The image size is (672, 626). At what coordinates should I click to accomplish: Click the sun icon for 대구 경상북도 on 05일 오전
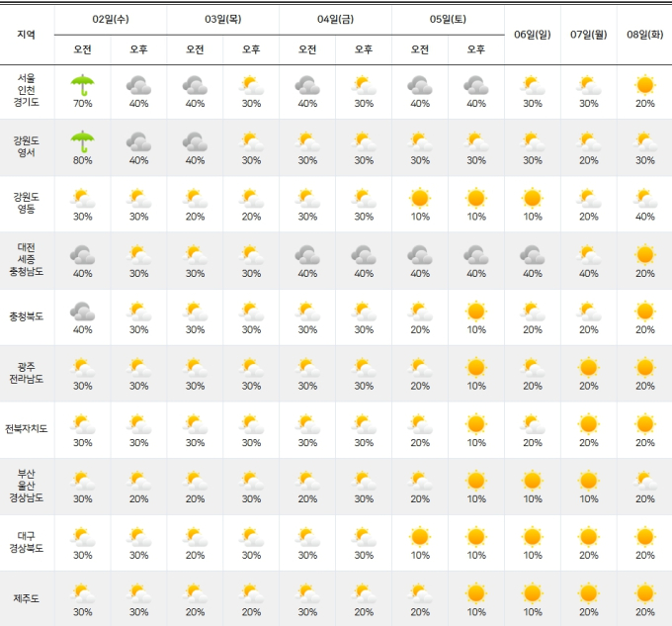click(x=420, y=537)
